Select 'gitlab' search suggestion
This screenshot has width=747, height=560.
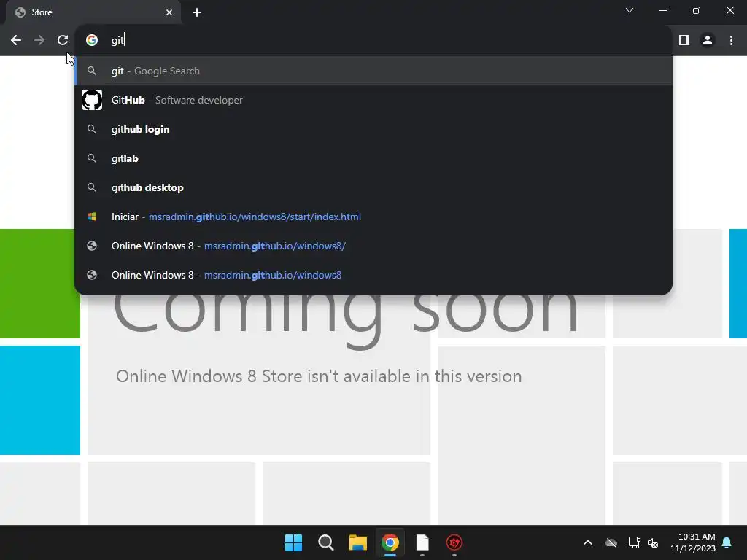[373, 158]
